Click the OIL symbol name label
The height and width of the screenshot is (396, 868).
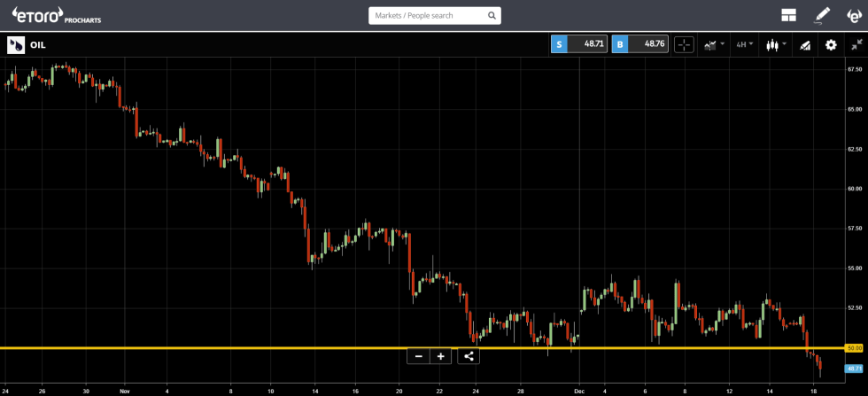pos(37,44)
